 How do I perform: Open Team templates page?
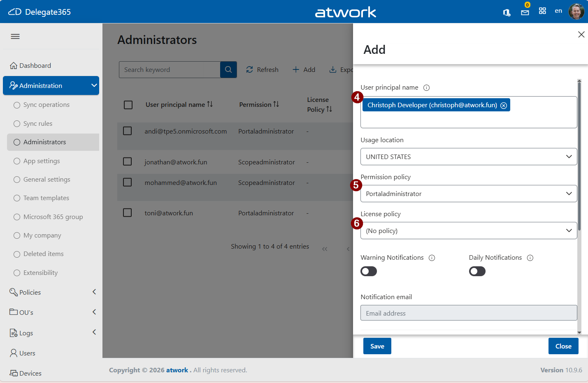pyautogui.click(x=53, y=198)
